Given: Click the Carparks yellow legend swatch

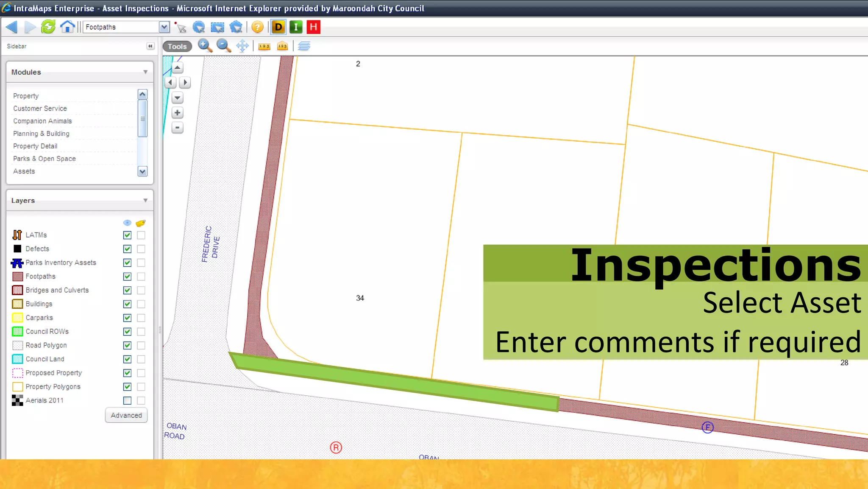Looking at the screenshot, I should pos(17,318).
